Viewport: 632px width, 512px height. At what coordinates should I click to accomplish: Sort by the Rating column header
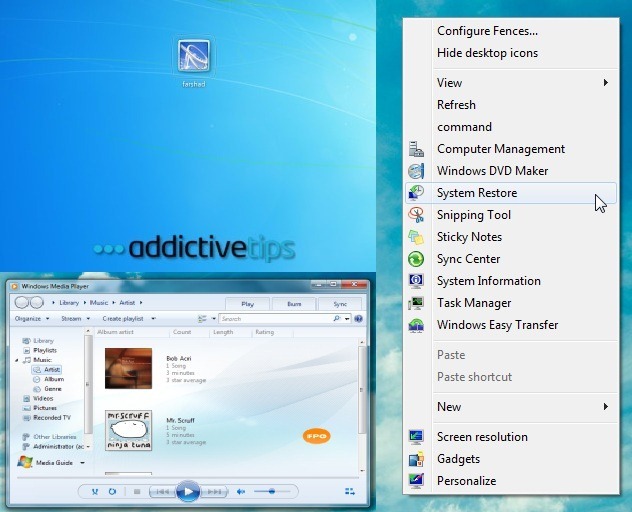click(x=264, y=332)
